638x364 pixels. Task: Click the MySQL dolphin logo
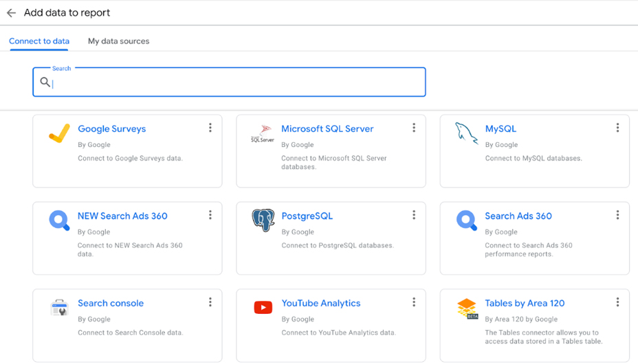(x=466, y=133)
